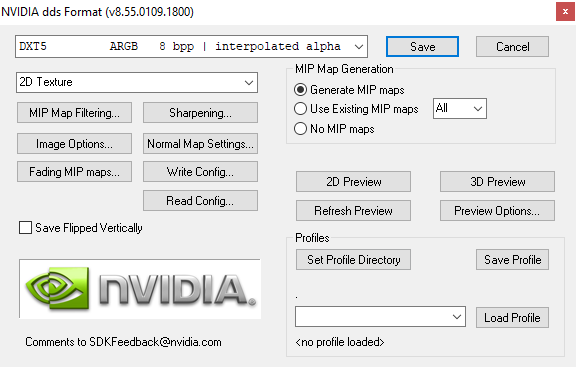Launch the 2D Preview
Viewport: 576px width, 367px height.
[x=353, y=181]
